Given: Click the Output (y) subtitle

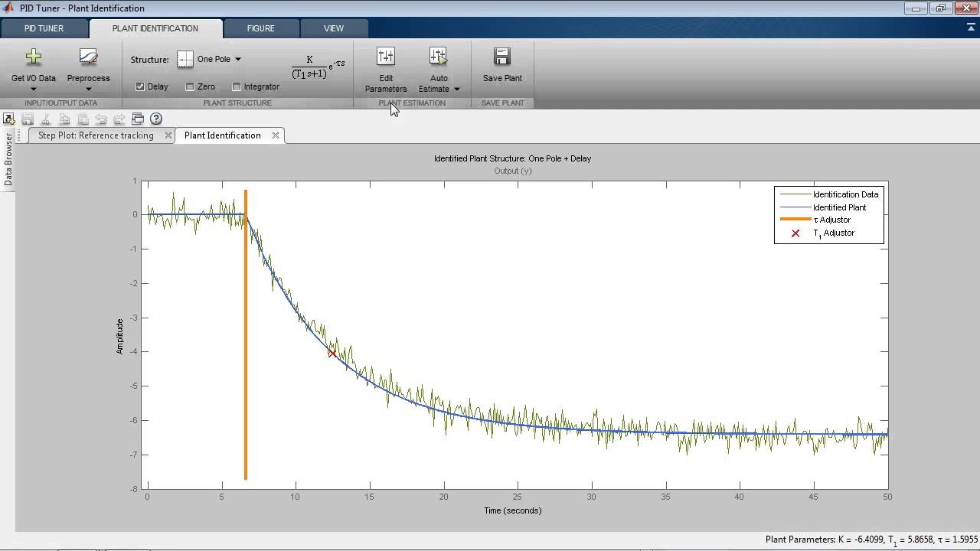Looking at the screenshot, I should tap(512, 171).
